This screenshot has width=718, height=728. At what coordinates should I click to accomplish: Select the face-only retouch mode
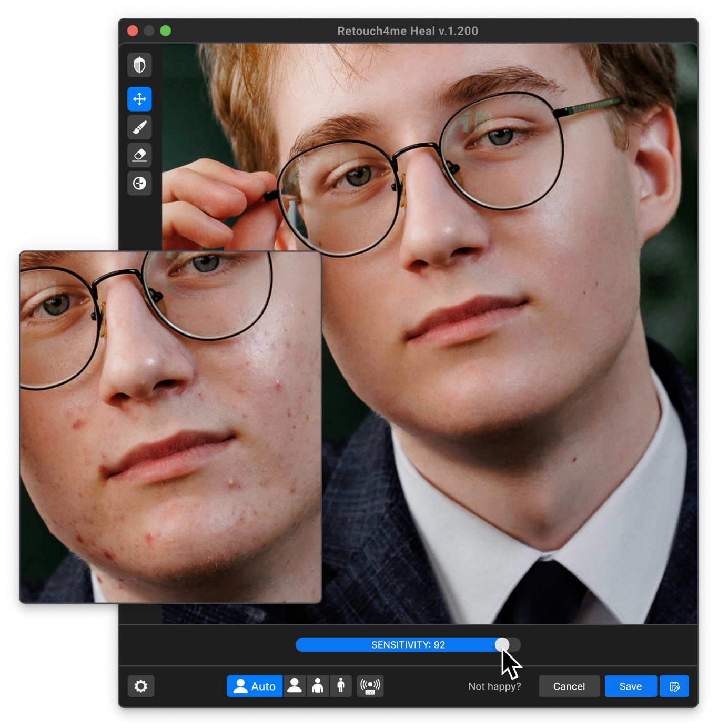295,686
